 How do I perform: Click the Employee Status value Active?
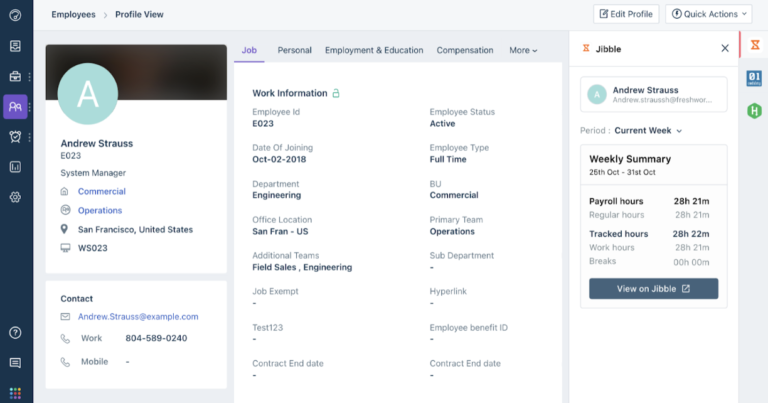coord(442,124)
